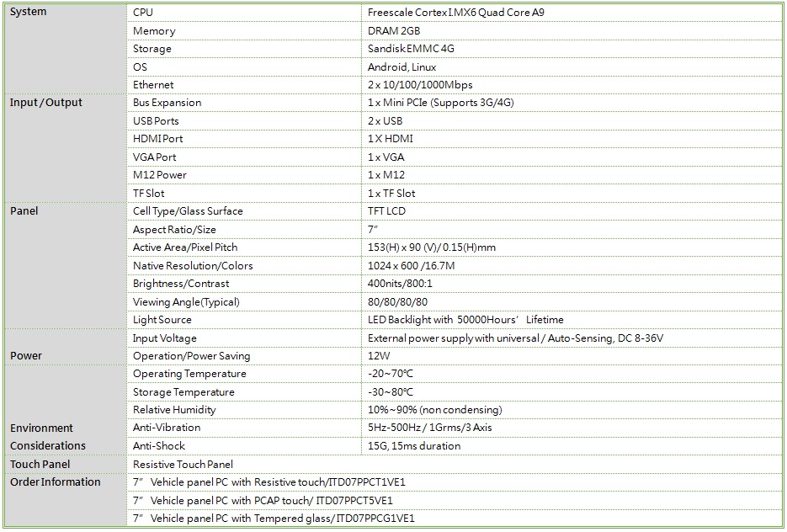Click the 'Environment' section header word
Viewport: 787px width, 532px height.
41,428
